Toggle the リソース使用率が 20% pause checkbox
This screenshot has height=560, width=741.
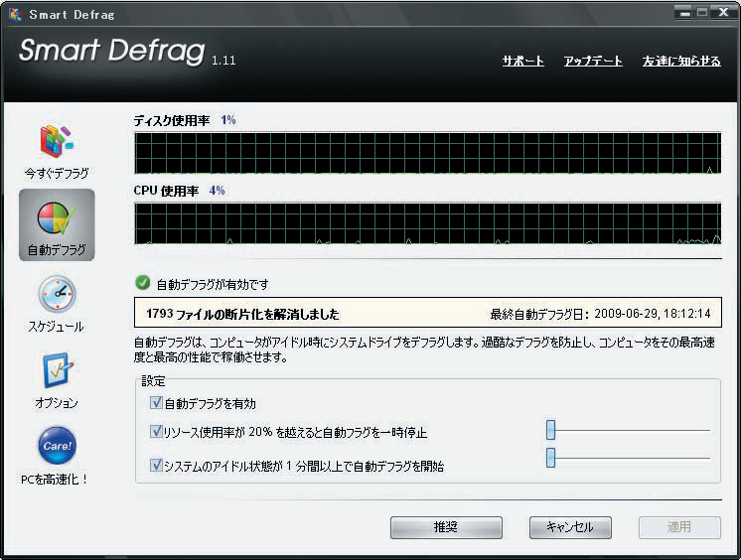[156, 431]
